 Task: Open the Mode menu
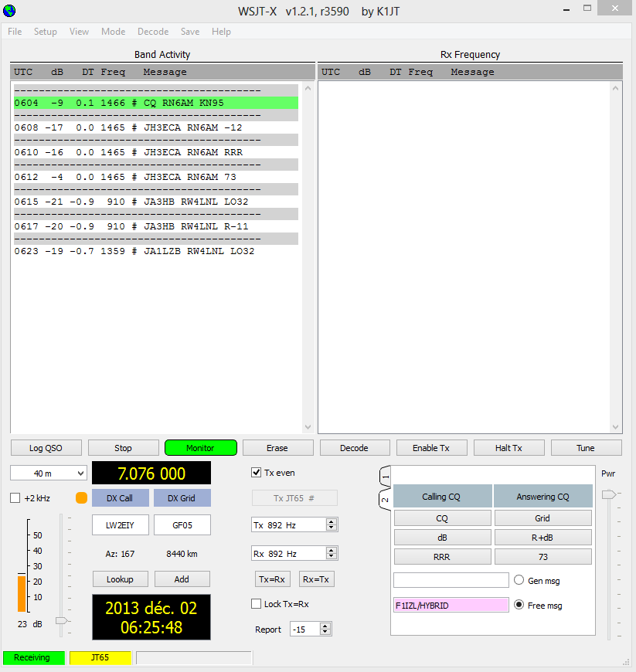coord(114,32)
